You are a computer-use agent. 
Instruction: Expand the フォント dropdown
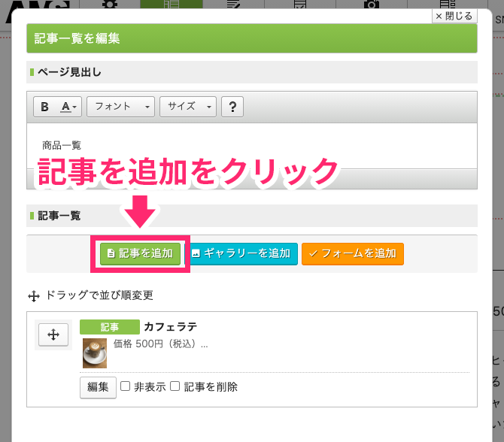coord(121,107)
